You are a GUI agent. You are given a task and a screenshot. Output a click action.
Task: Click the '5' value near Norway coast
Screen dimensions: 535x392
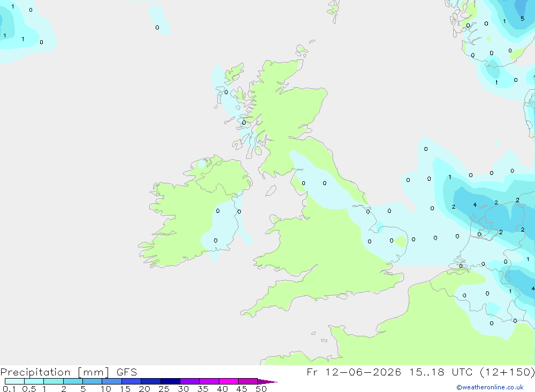[x=522, y=19]
